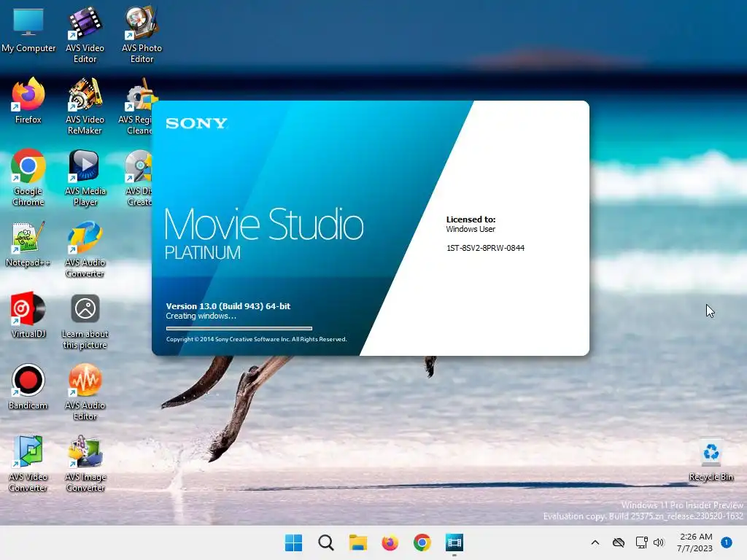Select the Recycle Bin icon
The image size is (747, 560).
coord(711,460)
